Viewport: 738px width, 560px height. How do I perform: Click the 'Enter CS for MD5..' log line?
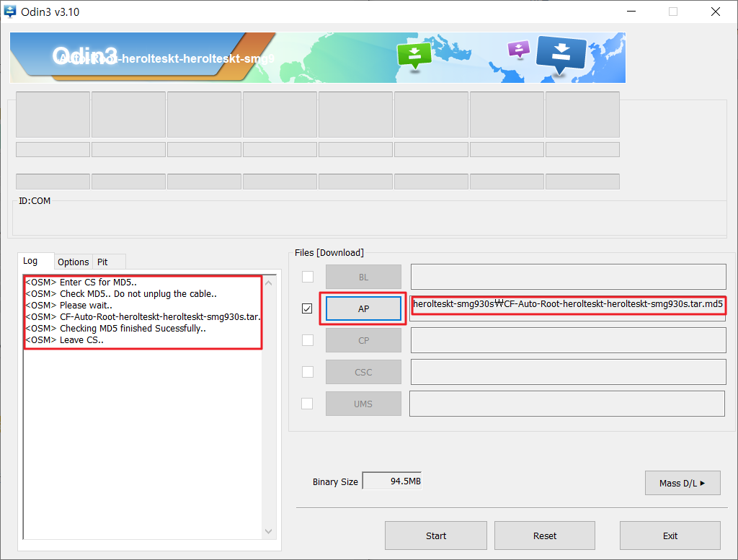[81, 283]
